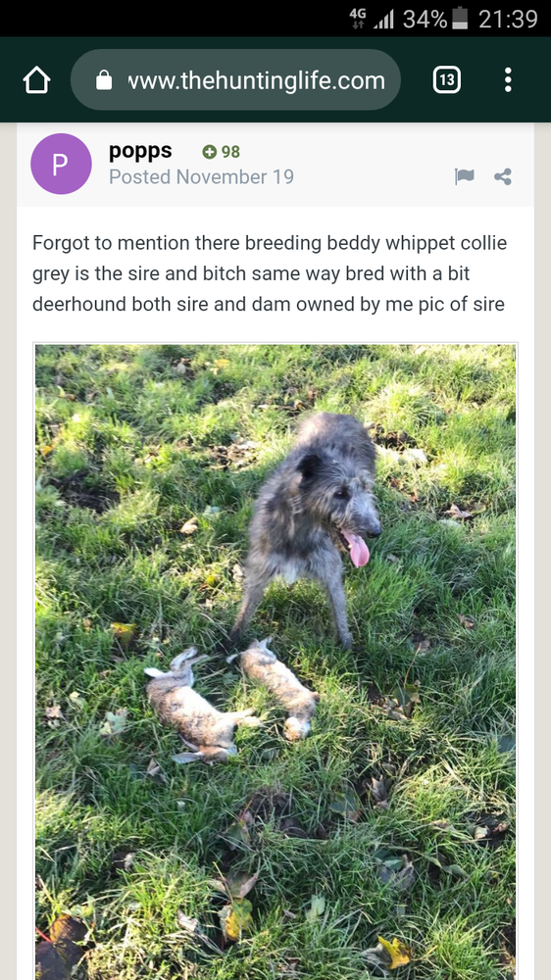Screen dimensions: 551x980
Task: Open the browser three-dot menu
Action: 508,80
